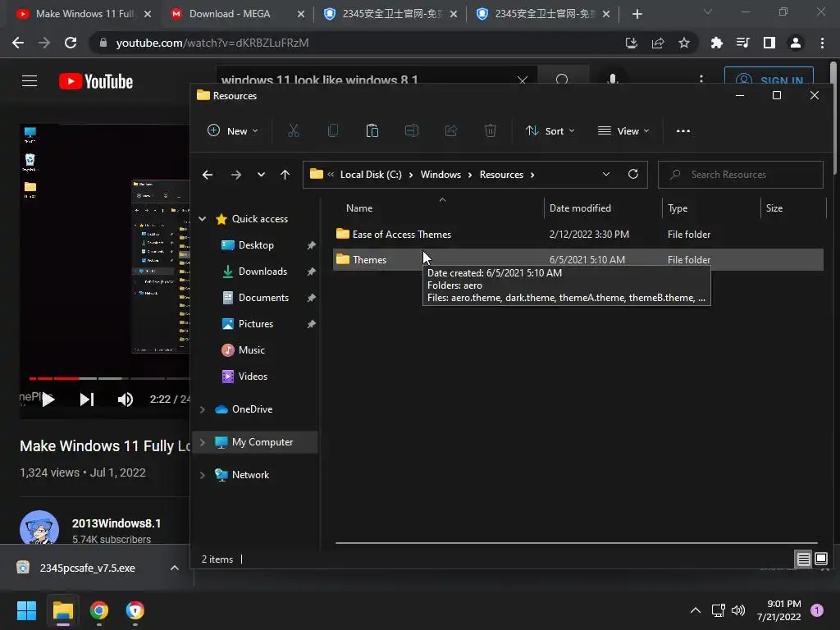The height and width of the screenshot is (630, 840).
Task: Click the Paste icon in Explorer toolbar
Action: pyautogui.click(x=372, y=130)
